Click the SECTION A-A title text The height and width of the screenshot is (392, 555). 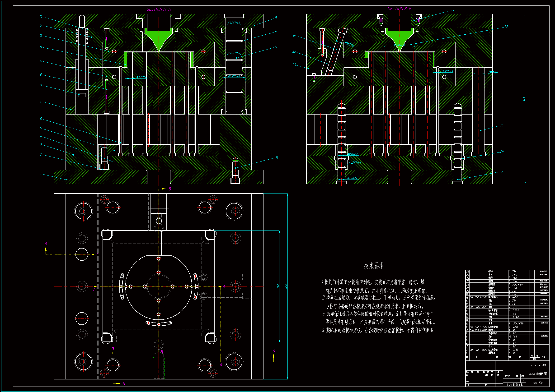pyautogui.click(x=159, y=9)
